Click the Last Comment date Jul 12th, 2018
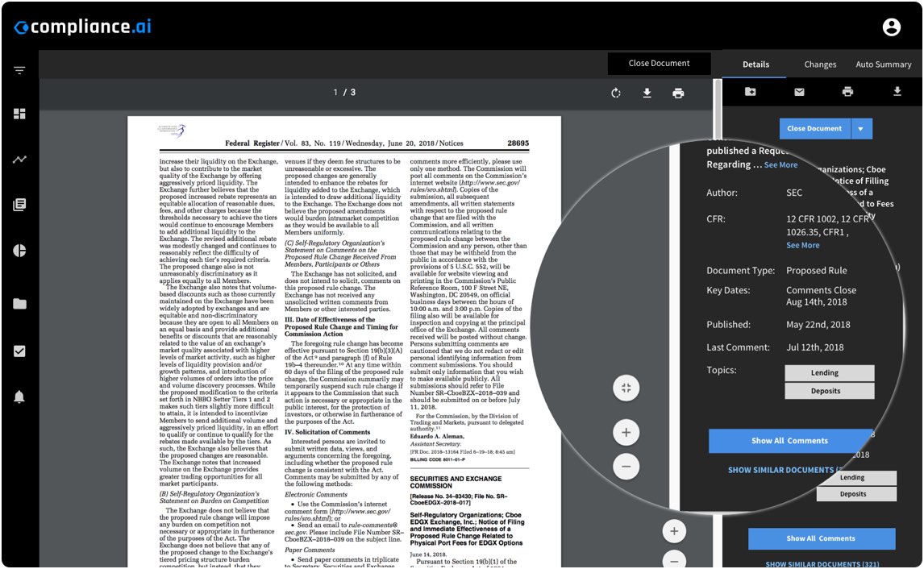Screen dimensions: 924x569 814,347
